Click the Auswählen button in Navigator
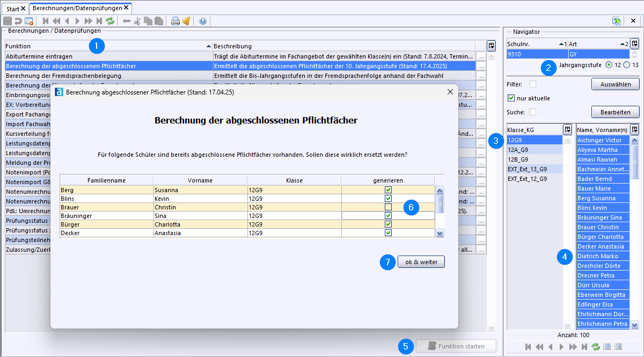This screenshot has width=644, height=357. click(615, 84)
